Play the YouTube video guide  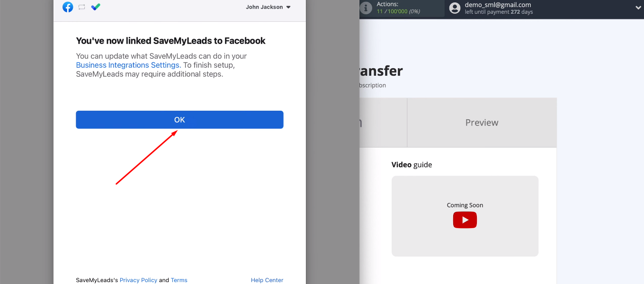click(x=465, y=220)
